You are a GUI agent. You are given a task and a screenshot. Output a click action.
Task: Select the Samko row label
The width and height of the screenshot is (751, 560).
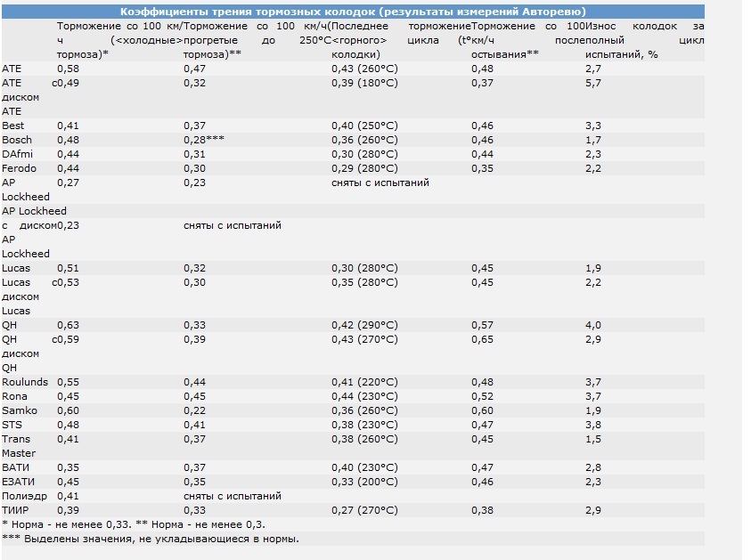tap(20, 410)
